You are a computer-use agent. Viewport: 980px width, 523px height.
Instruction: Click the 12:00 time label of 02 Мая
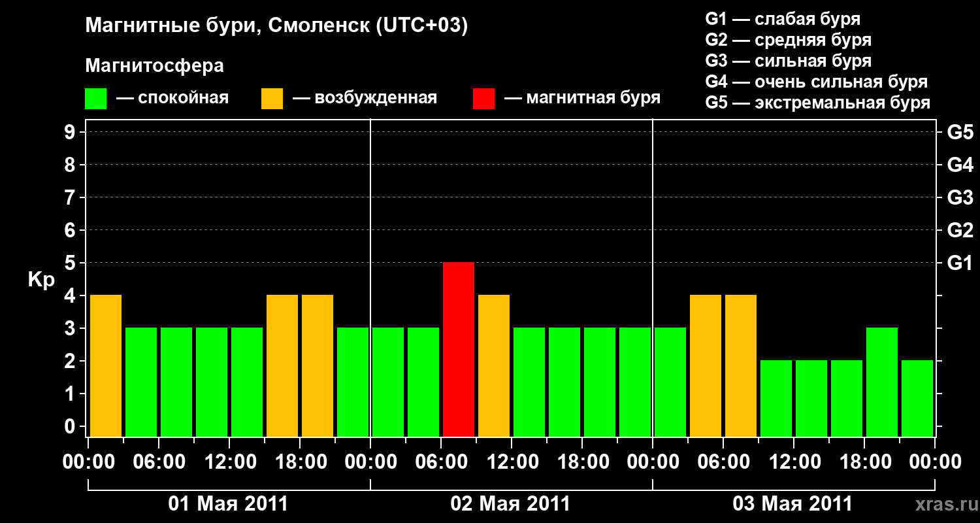(512, 462)
